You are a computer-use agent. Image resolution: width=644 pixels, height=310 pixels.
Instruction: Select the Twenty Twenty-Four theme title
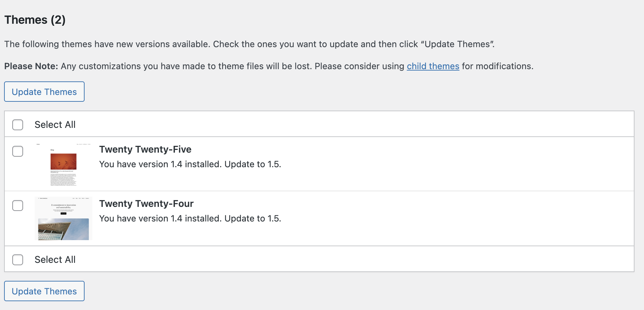click(146, 204)
